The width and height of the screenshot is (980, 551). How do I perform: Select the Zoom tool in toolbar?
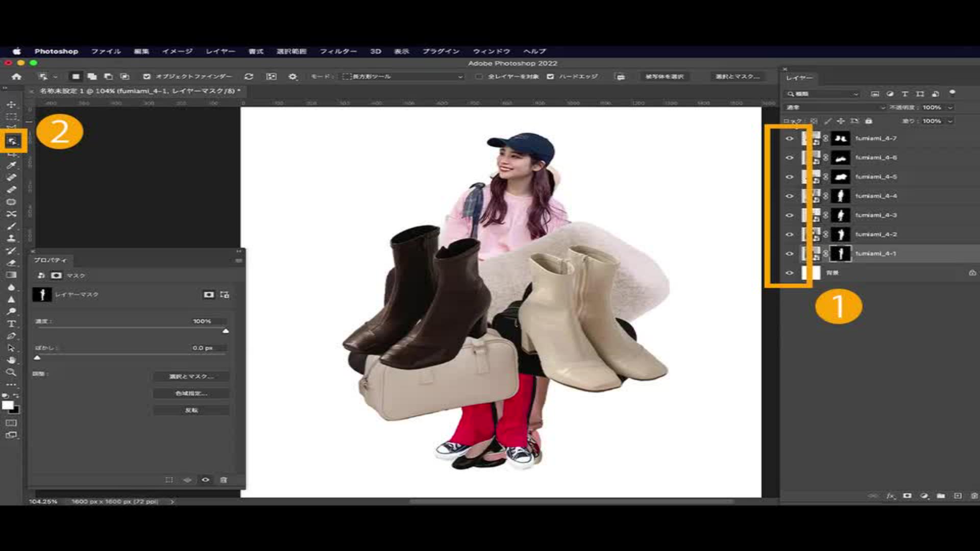(11, 372)
